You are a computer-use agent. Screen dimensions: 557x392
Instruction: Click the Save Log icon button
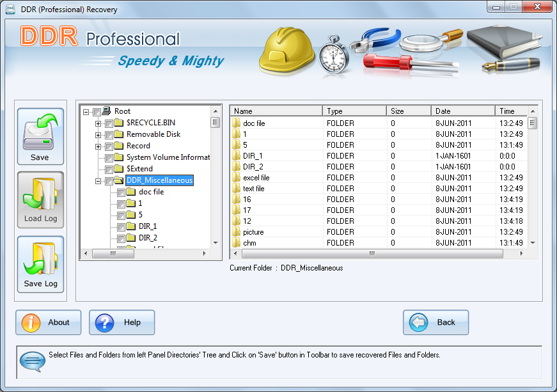point(40,259)
